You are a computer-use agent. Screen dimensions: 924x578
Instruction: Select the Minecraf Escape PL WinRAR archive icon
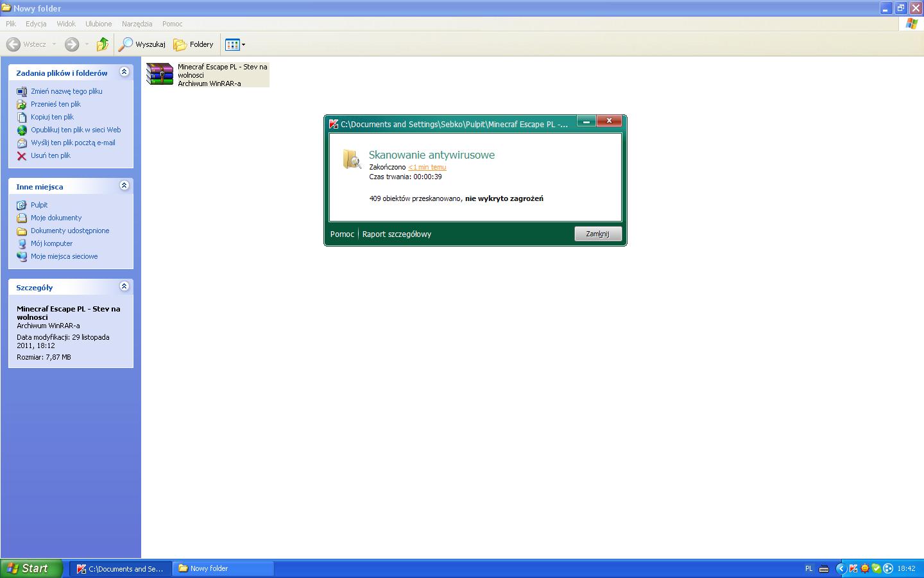tap(160, 74)
